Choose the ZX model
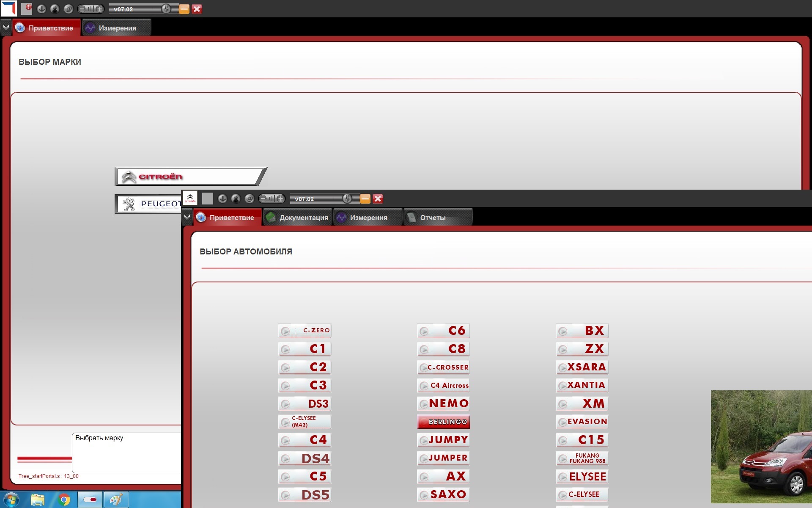The height and width of the screenshot is (508, 812). tap(582, 349)
